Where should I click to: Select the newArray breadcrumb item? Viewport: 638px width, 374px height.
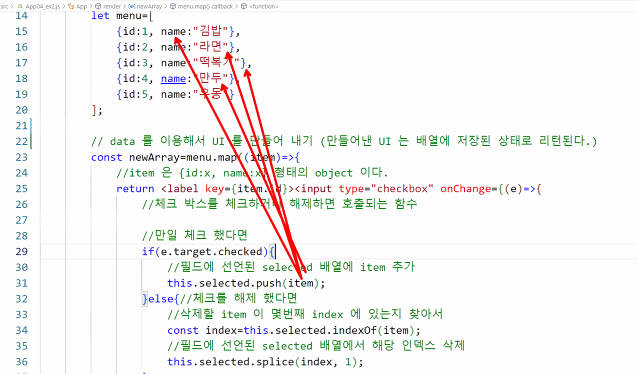[x=149, y=7]
